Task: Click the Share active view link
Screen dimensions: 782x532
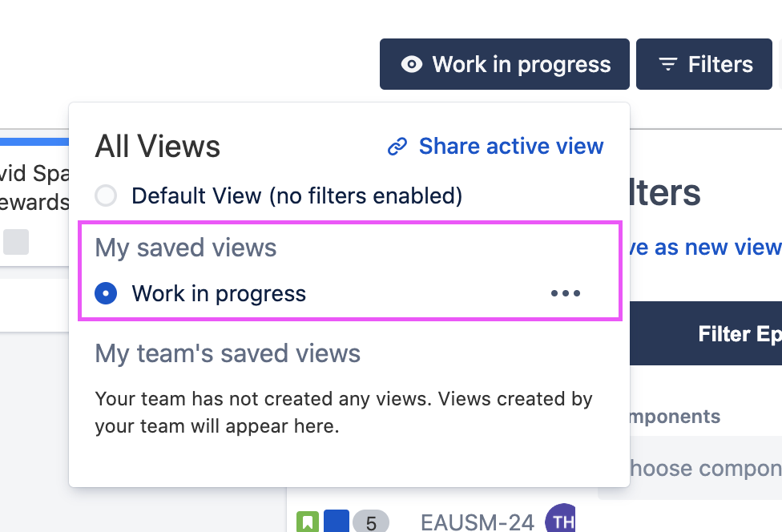Action: click(510, 147)
